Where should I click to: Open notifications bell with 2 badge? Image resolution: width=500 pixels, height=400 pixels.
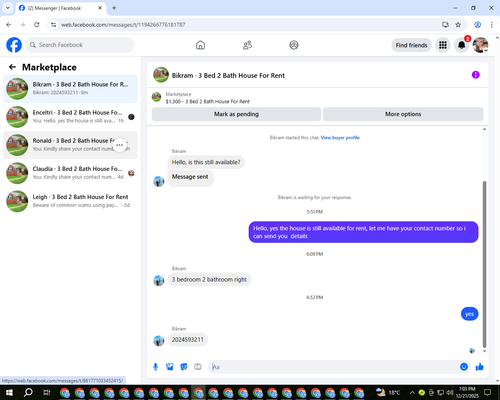(462, 45)
